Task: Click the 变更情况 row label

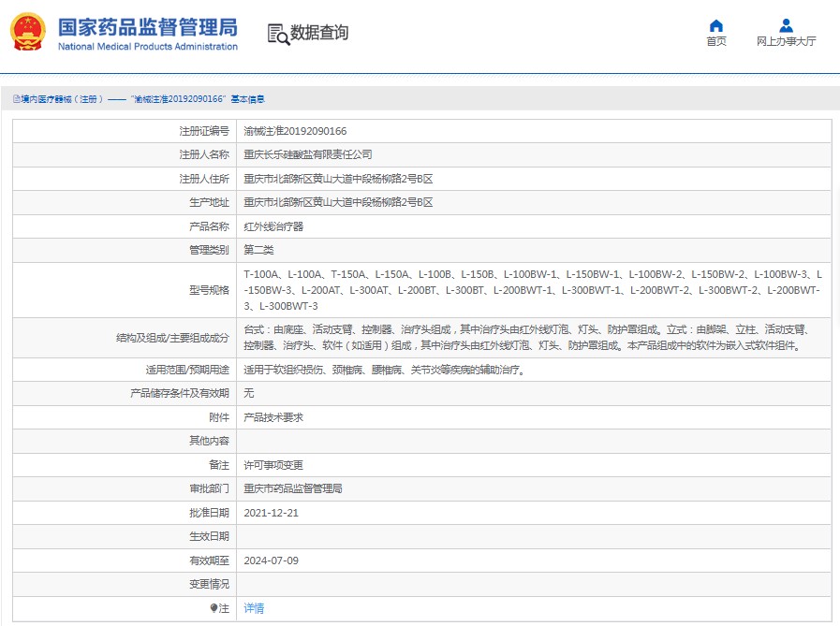Action: 209,584
